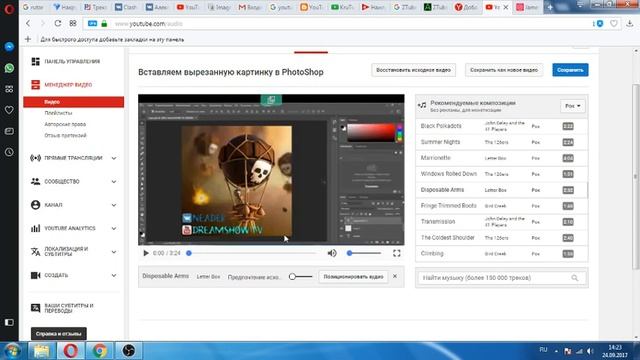Show hidden system tray icons arrow
The width and height of the screenshot is (640, 360).
pyautogui.click(x=556, y=351)
